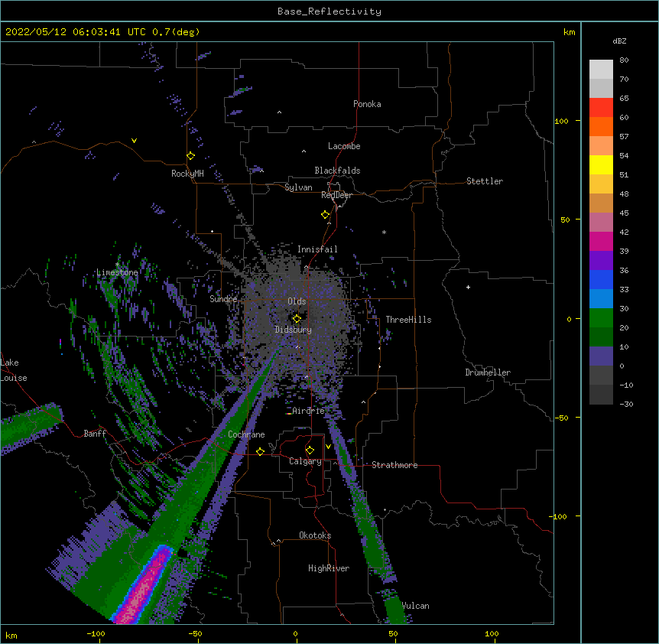Click the Base_Reflectivity title text

329,11
